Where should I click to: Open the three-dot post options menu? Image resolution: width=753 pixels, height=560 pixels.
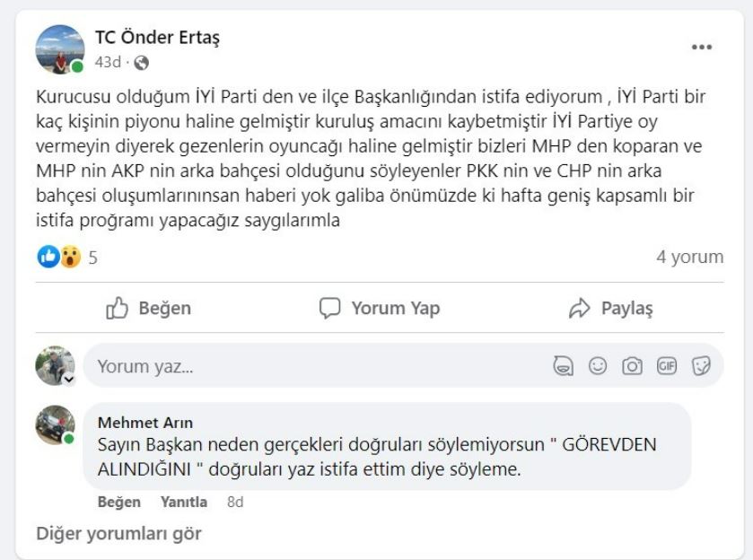coord(702,48)
